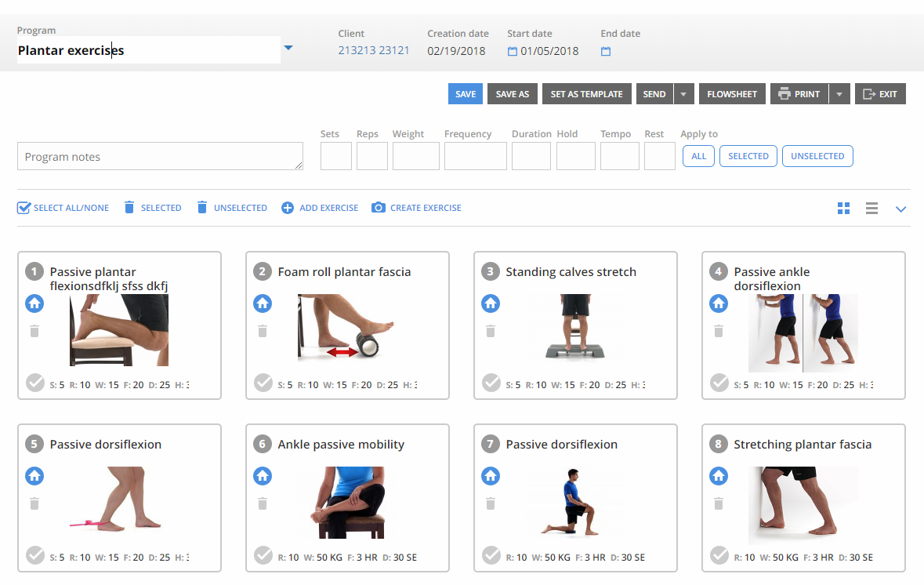The image size is (924, 585).
Task: Click the Sets input box
Action: point(336,156)
